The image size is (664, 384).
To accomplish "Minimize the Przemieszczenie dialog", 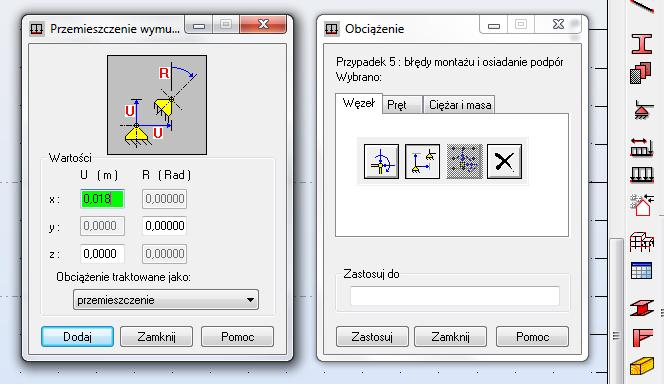I will pos(199,25).
